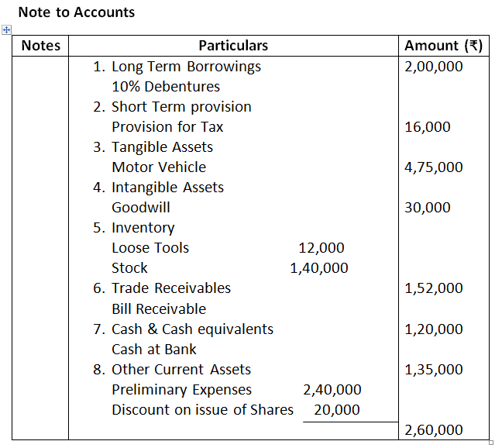Click the 'Other Current Assets' item

pyautogui.click(x=181, y=369)
